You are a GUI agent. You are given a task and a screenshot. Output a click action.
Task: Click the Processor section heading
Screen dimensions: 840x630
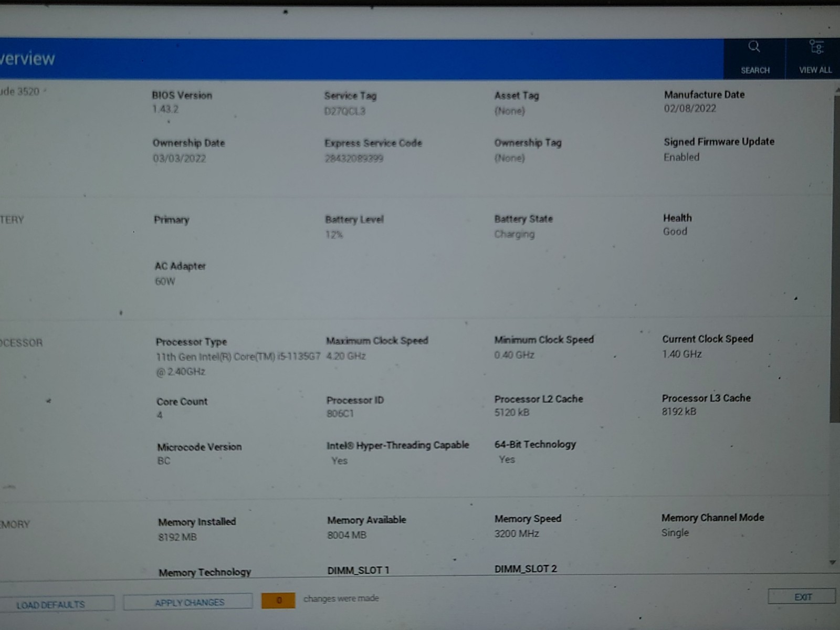pos(22,343)
